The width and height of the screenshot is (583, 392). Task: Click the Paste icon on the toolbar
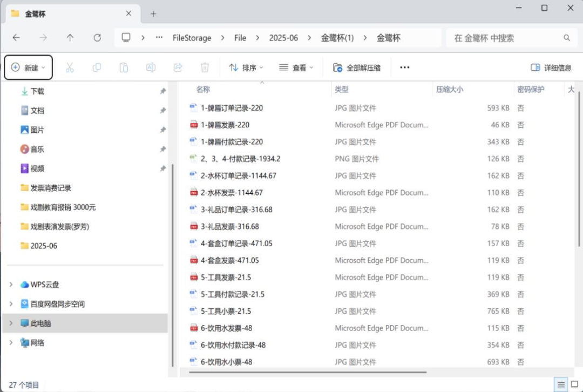click(x=124, y=67)
